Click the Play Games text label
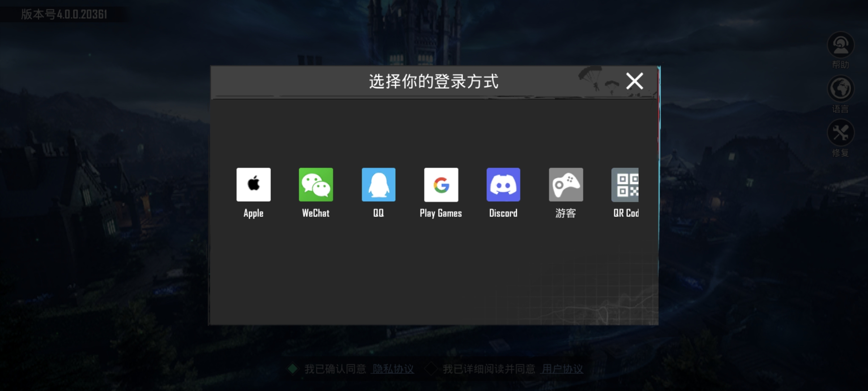Image resolution: width=868 pixels, height=391 pixels. [441, 213]
